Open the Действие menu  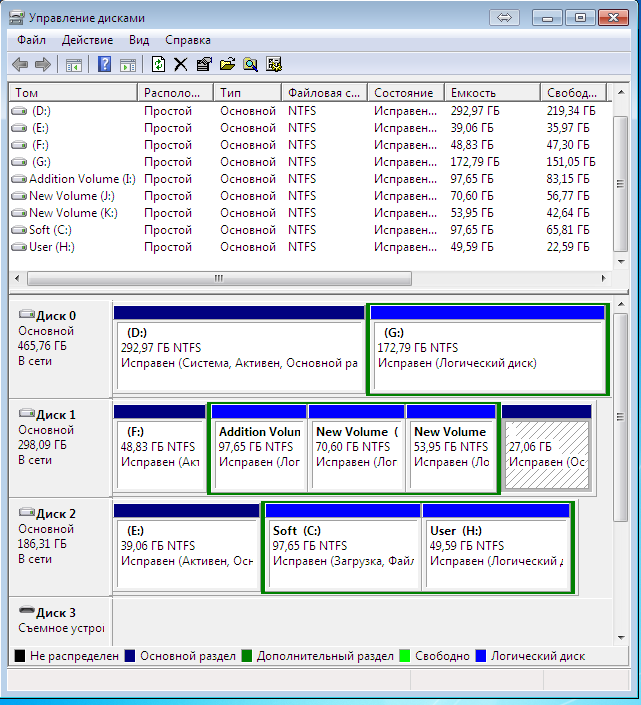point(88,40)
